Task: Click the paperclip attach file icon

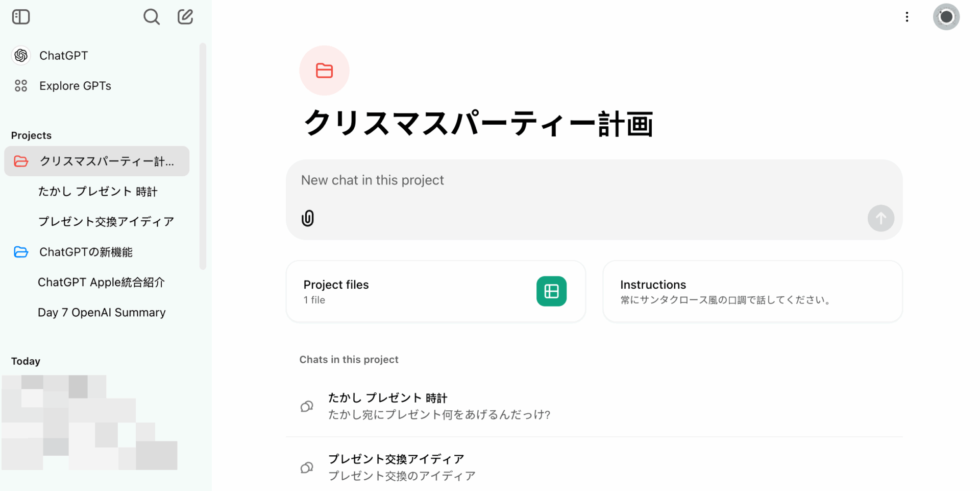Action: [308, 218]
